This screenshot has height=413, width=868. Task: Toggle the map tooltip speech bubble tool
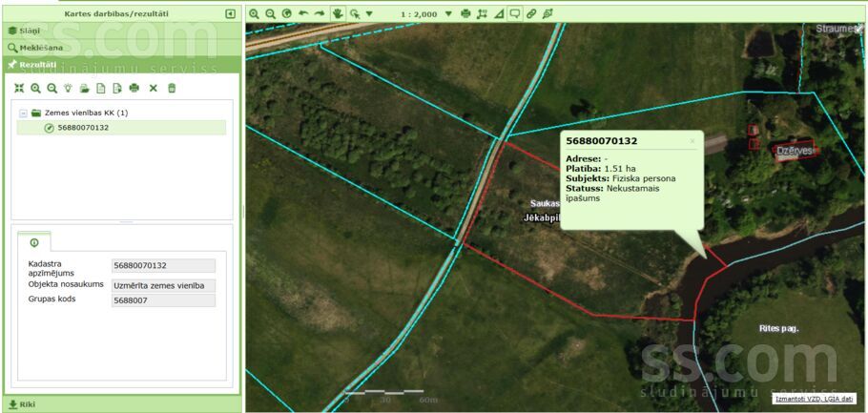click(514, 14)
